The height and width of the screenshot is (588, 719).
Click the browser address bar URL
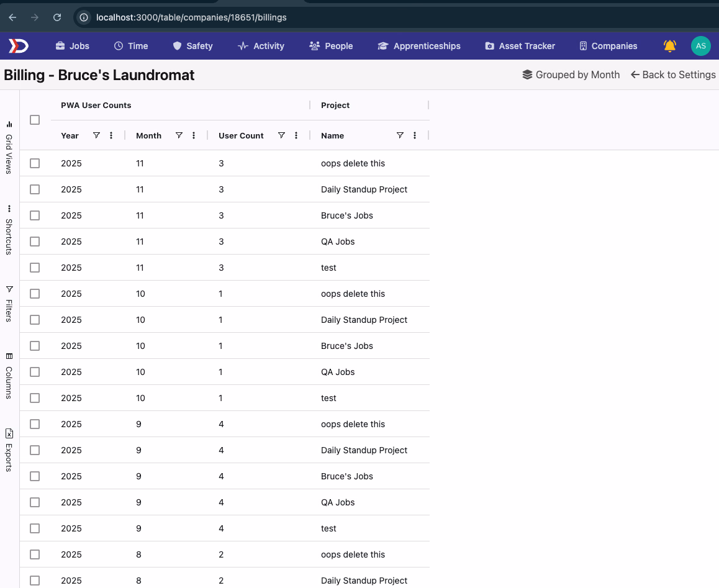pos(191,17)
